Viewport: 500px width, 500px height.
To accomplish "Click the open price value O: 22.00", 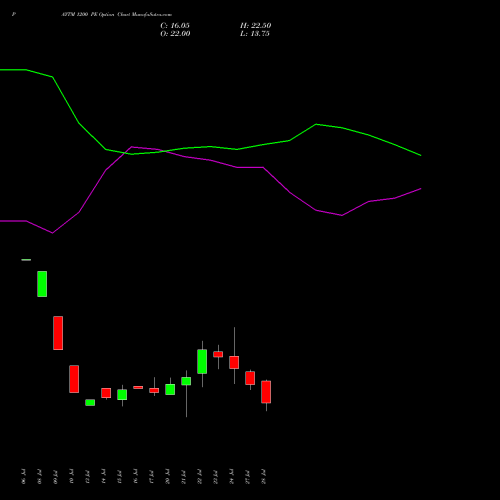I will pyautogui.click(x=175, y=33).
